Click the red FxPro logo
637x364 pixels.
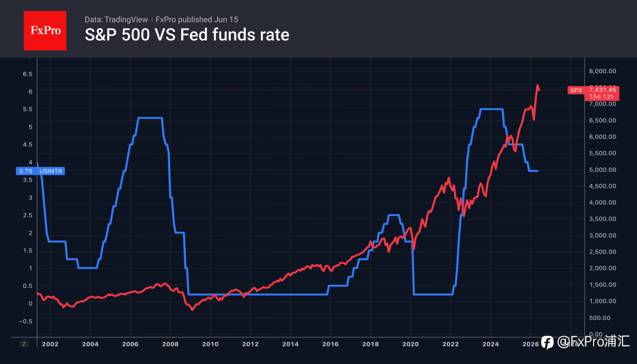point(45,30)
